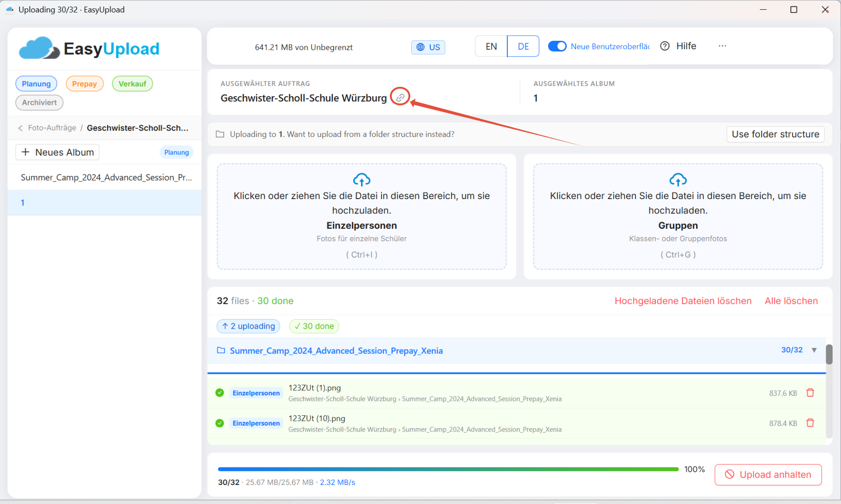Click the cloud upload icon above Einzelpersonen
Screen dimensions: 841x504
pyautogui.click(x=362, y=180)
